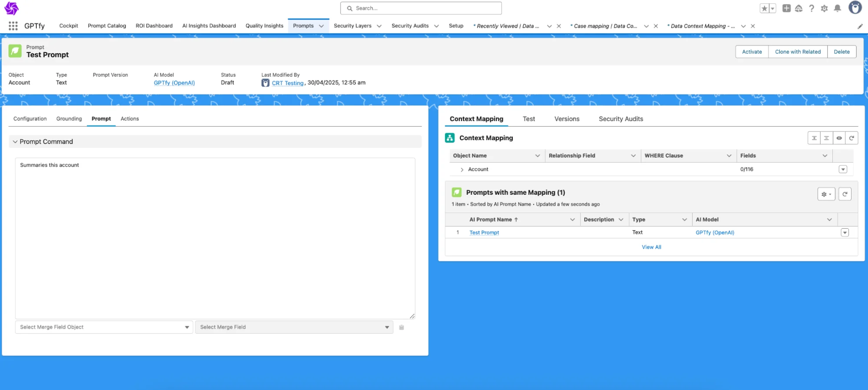
Task: Switch to the Versions tab
Action: pos(567,119)
